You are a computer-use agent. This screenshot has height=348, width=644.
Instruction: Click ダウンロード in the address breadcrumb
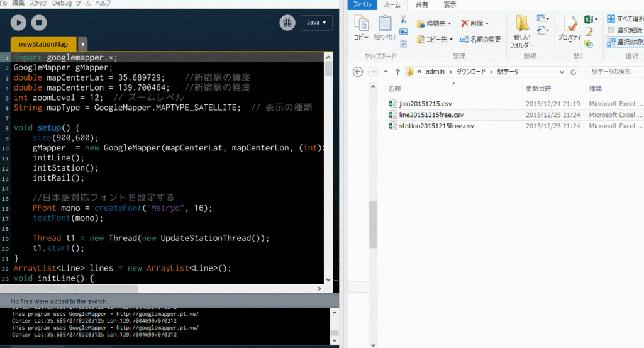coord(470,72)
